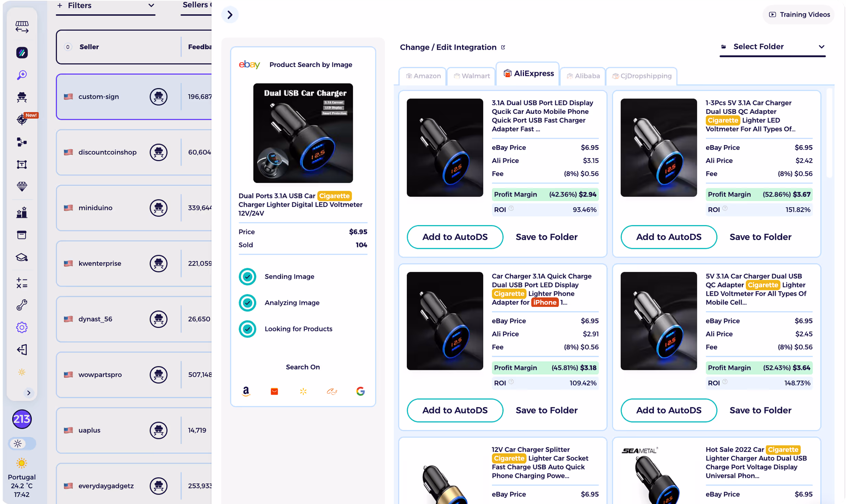Screen dimensions: 846x504
Task: Click the small orange sun icon in sidebar
Action: tap(22, 372)
